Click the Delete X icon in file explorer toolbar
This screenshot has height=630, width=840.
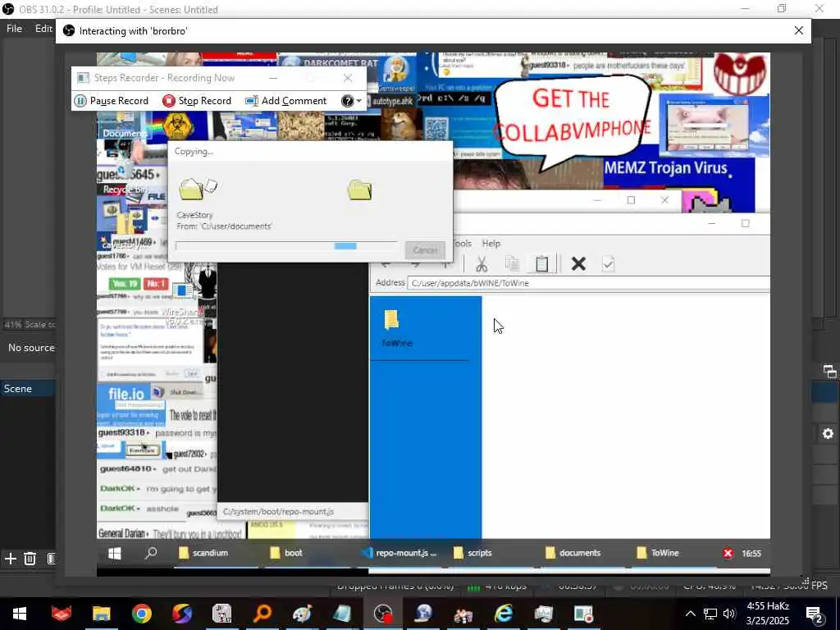578,263
